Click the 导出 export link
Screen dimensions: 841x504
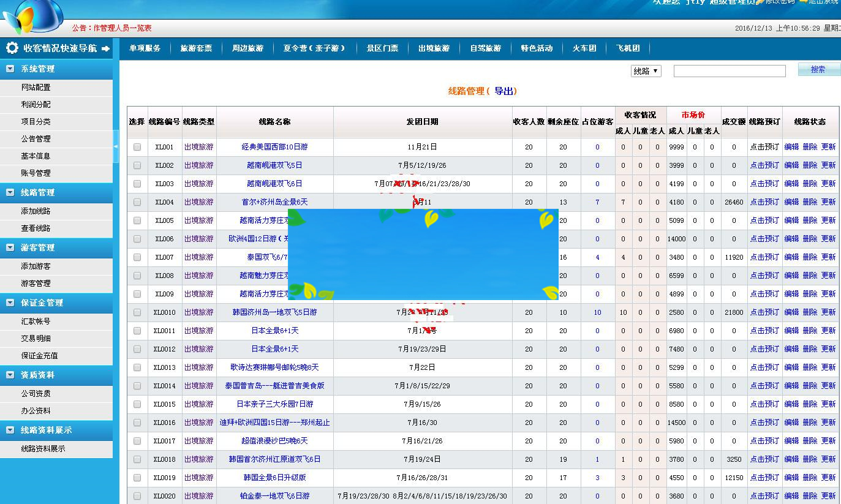point(504,91)
